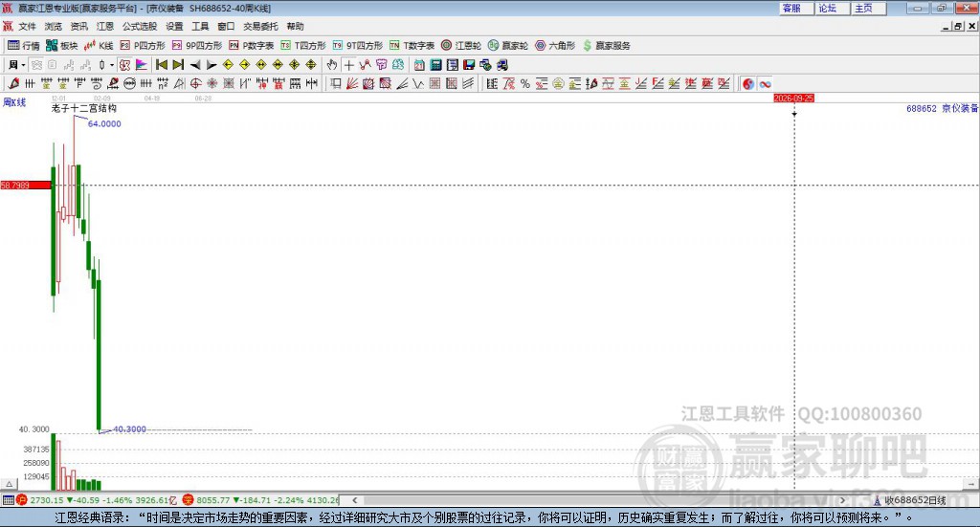980x527 pixels.
Task: Expand the volume panel triangle button
Action: tap(9, 484)
